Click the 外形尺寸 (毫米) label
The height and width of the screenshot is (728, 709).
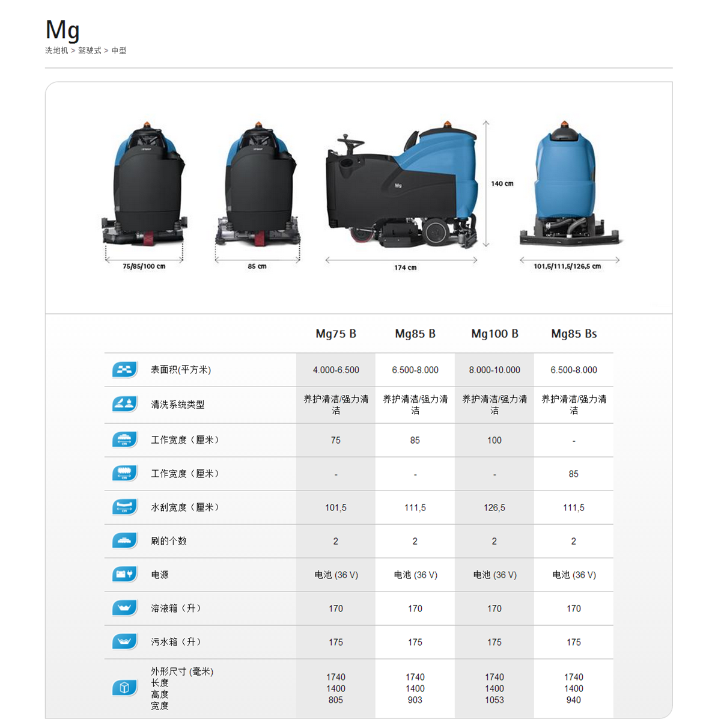[x=182, y=671]
